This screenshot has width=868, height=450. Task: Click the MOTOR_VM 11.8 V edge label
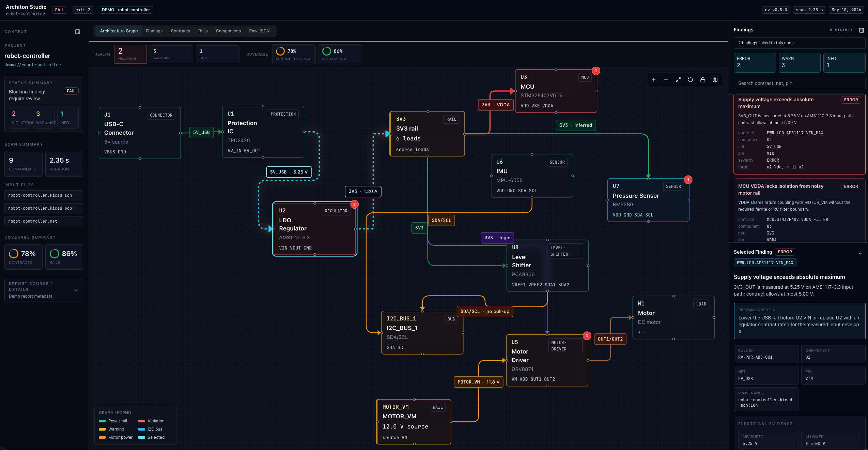(478, 382)
